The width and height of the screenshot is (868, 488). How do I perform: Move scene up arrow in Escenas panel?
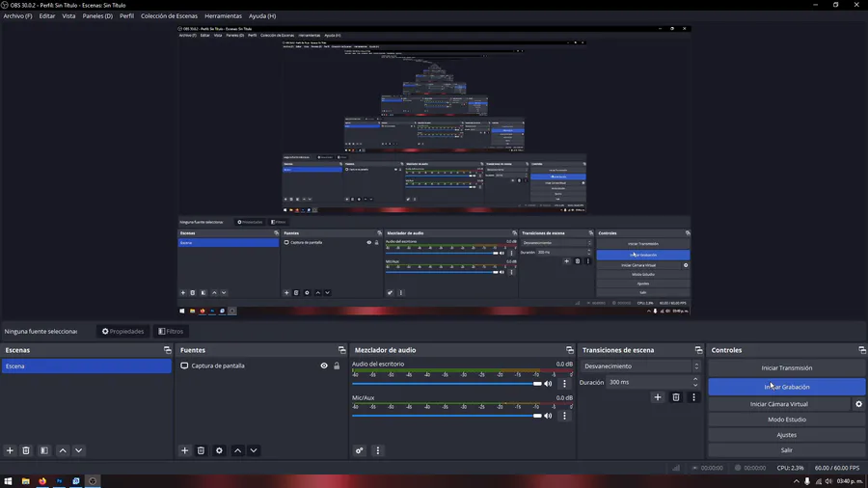[x=63, y=450]
